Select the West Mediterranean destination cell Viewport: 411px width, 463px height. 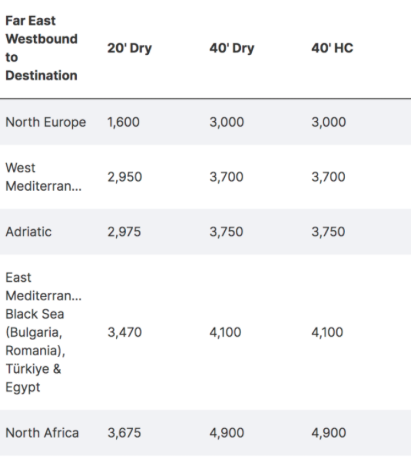(x=43, y=177)
